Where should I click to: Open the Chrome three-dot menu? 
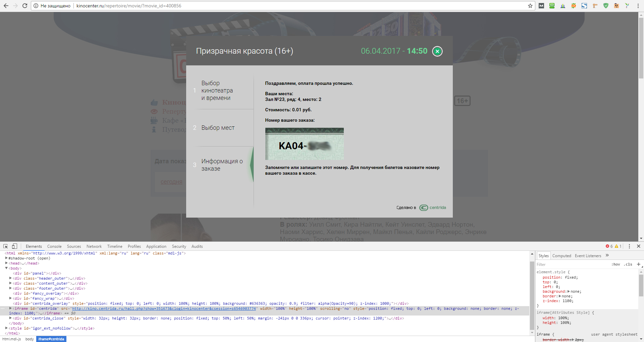tap(638, 6)
